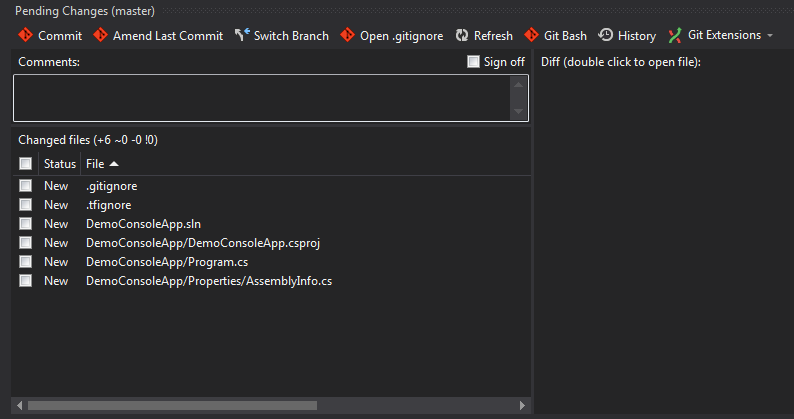Click the horizontal scrollbar right arrow

click(522, 405)
